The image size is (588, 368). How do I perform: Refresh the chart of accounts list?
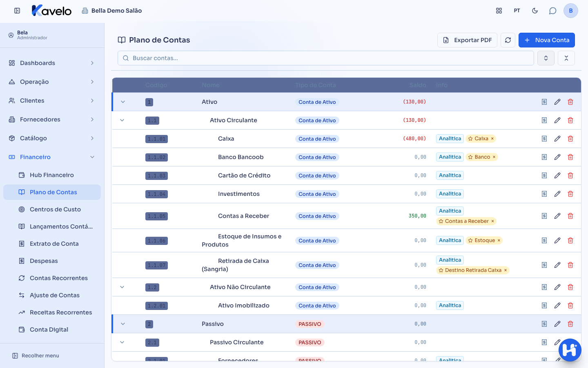point(508,40)
